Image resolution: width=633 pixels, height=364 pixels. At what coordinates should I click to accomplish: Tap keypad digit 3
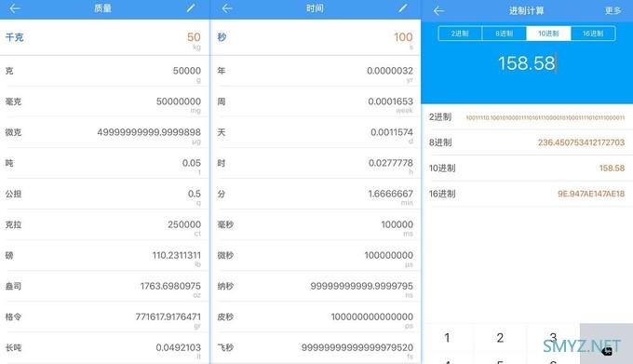point(553,337)
